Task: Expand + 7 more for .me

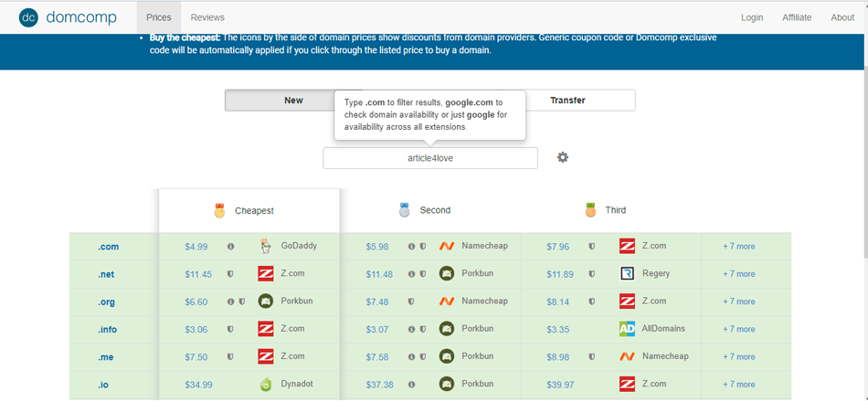Action: pyautogui.click(x=738, y=357)
